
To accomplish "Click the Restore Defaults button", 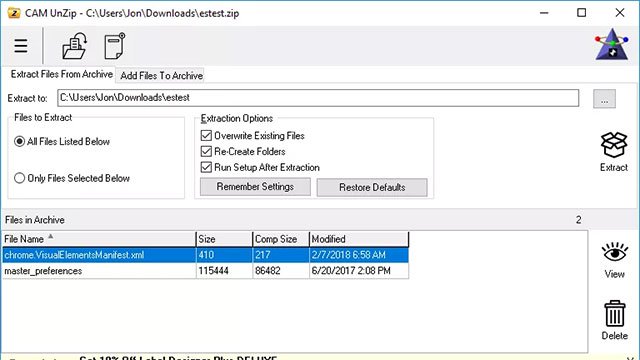I will (x=372, y=187).
